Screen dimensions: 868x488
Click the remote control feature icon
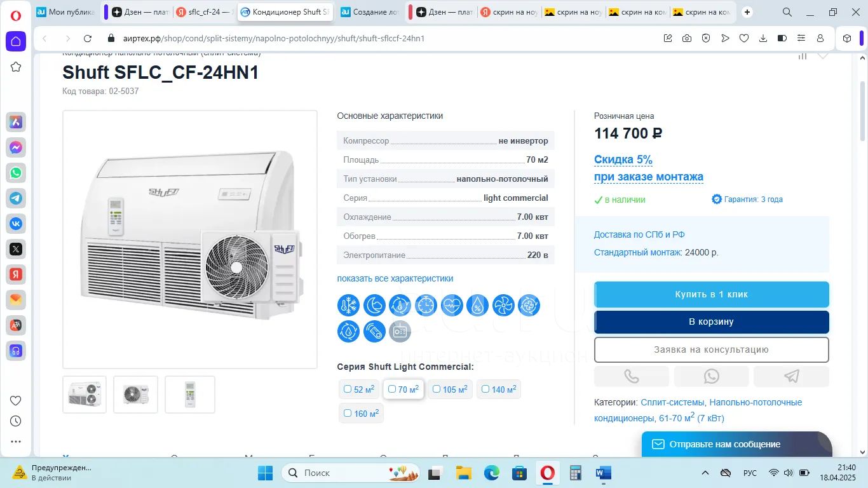click(x=374, y=332)
